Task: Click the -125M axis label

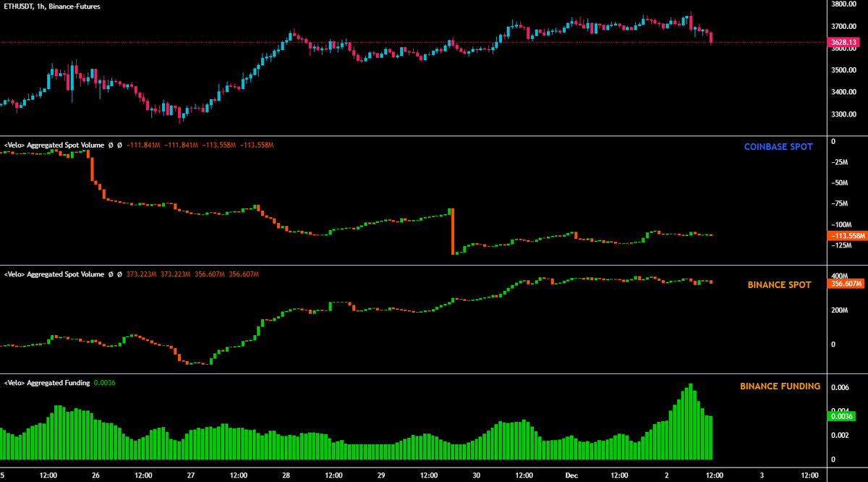Action: pyautogui.click(x=842, y=247)
